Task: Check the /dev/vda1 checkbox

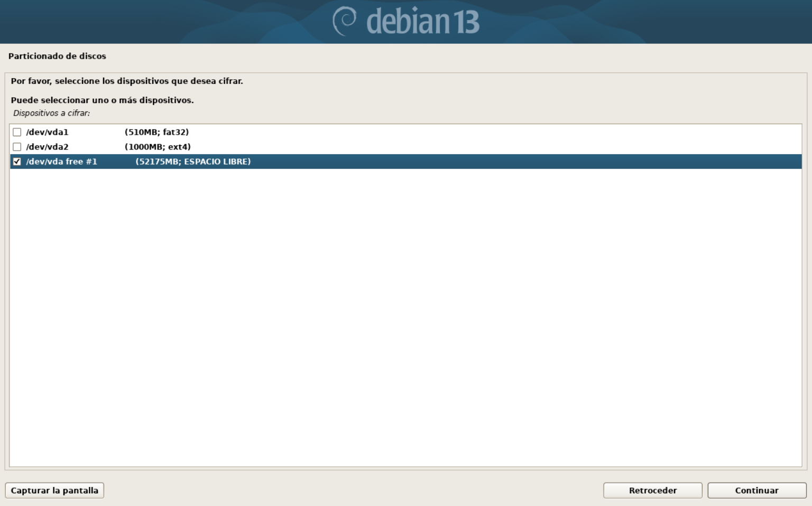Action: coord(17,132)
